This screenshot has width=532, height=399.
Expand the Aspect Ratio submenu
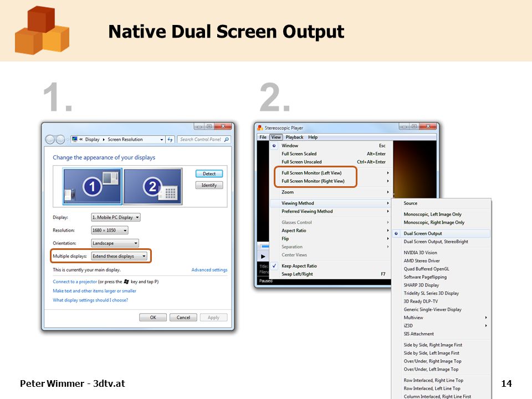331,231
